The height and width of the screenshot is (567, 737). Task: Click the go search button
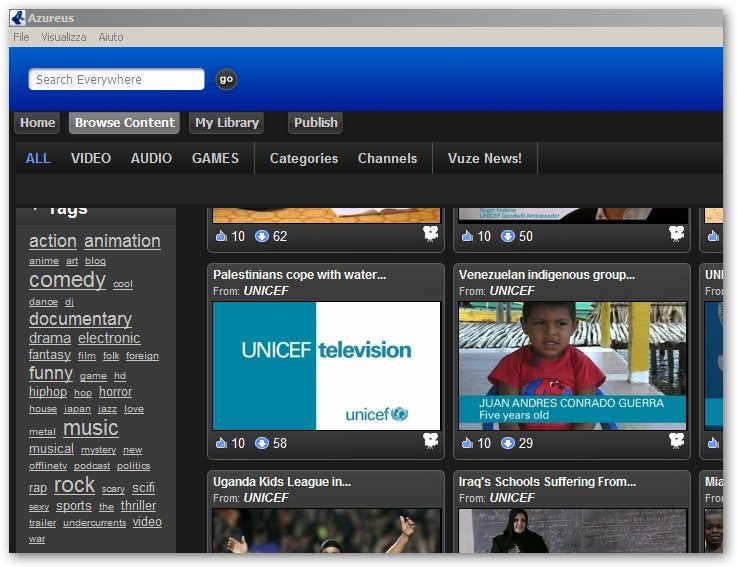226,79
